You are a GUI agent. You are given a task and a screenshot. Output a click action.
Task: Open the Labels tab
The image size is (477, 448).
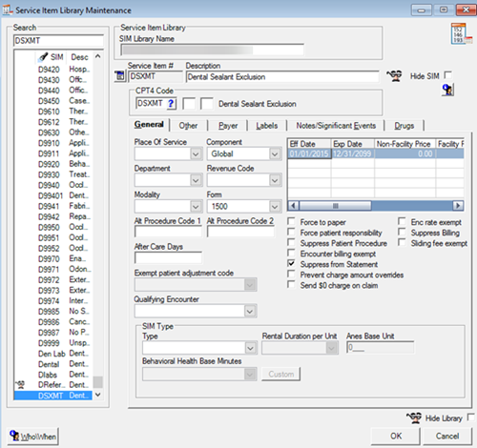click(267, 126)
